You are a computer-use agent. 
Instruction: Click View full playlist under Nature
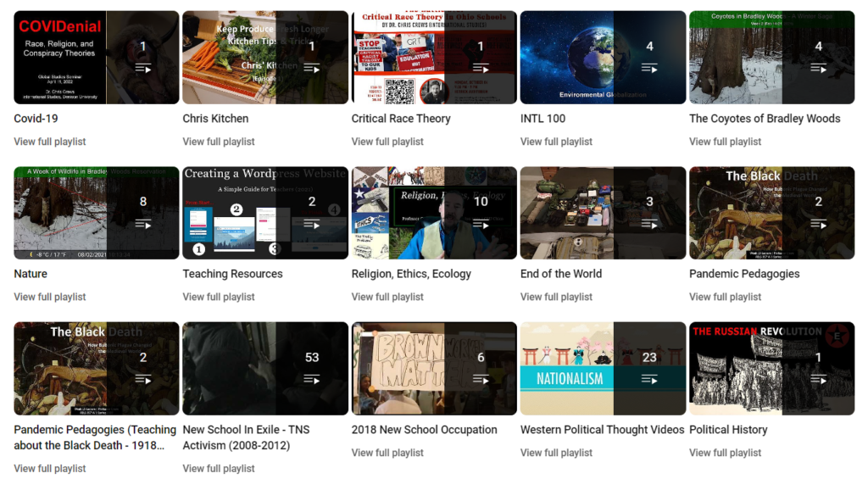[50, 297]
